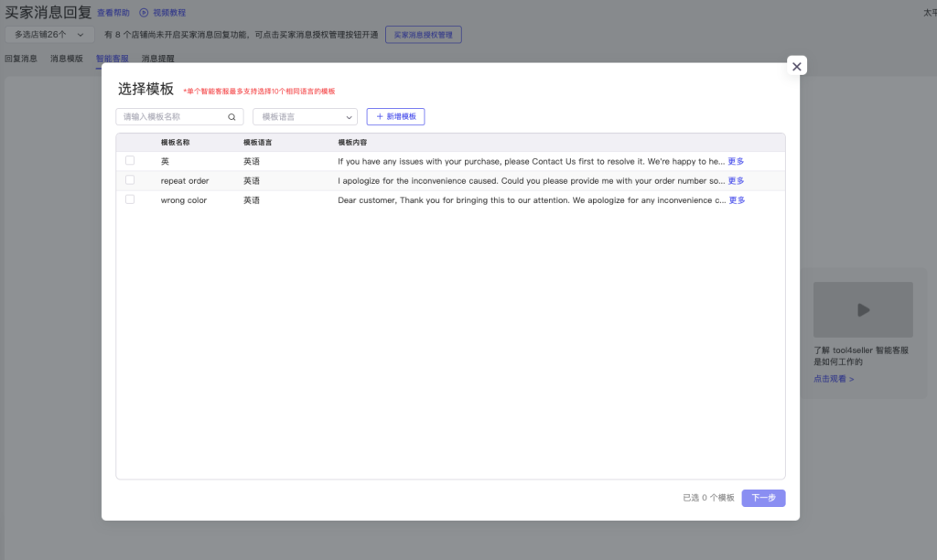Check the box for wrong color
The width and height of the screenshot is (937, 560).
(x=130, y=199)
